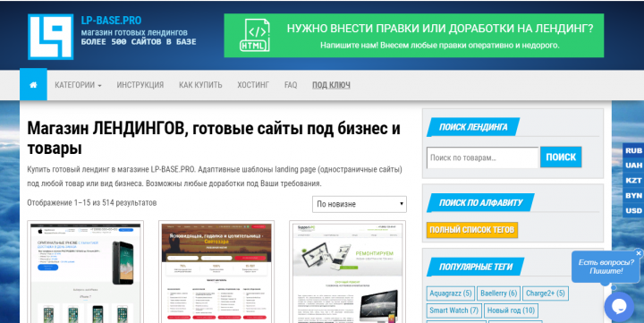Go to the home icon tab
Image resolution: width=644 pixels, height=323 pixels.
[x=33, y=85]
